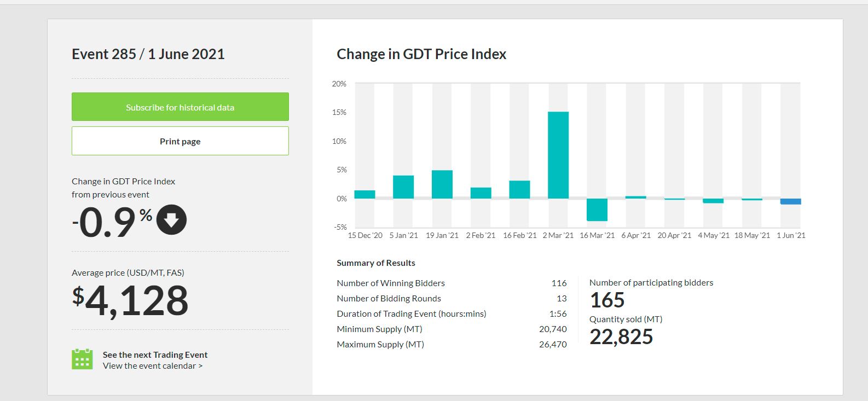The height and width of the screenshot is (401, 868).
Task: Click the Print page button
Action: 180,141
